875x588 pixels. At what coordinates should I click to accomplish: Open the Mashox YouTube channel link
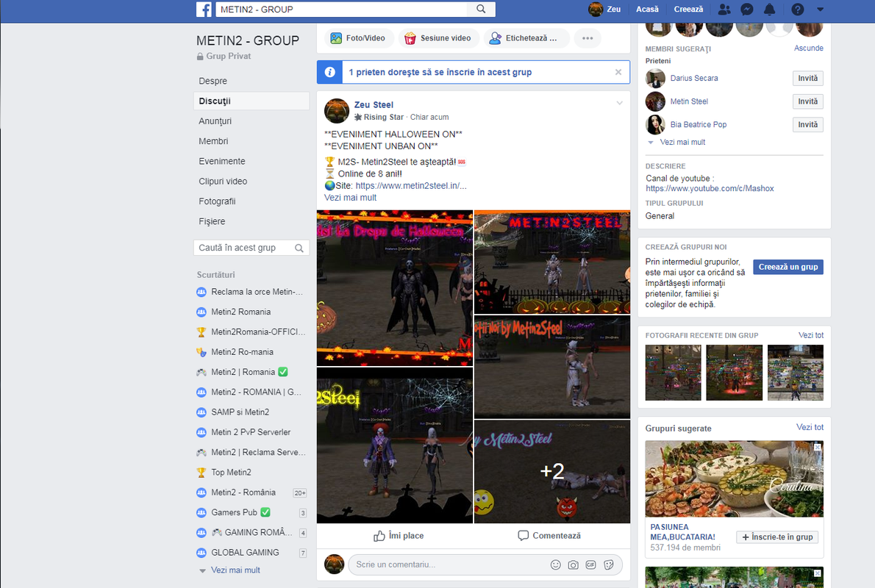pyautogui.click(x=710, y=189)
